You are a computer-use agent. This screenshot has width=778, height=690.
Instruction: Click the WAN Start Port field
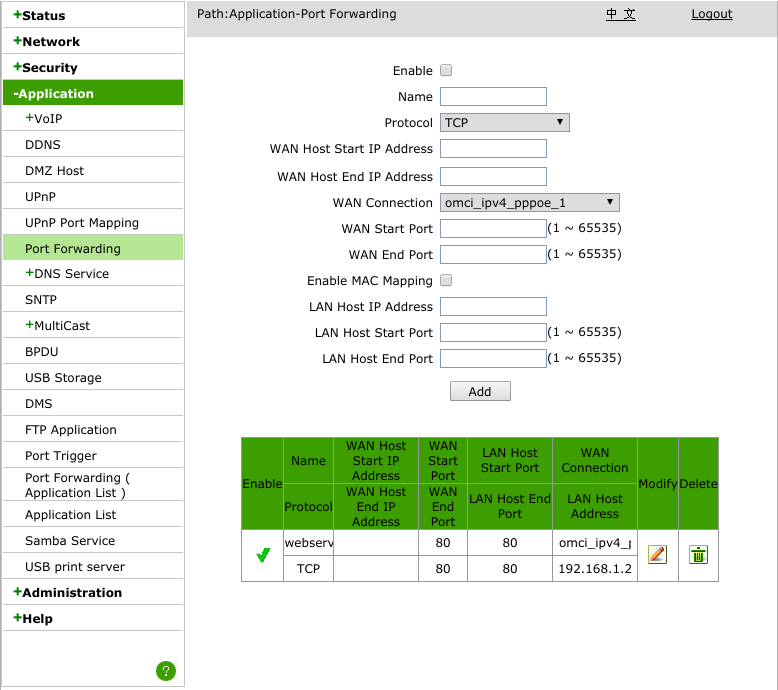click(x=493, y=228)
